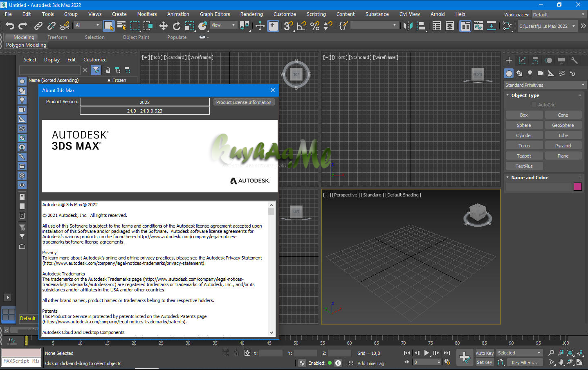Image resolution: width=588 pixels, height=370 pixels.
Task: Open the Create tab in command panel
Action: [x=509, y=60]
